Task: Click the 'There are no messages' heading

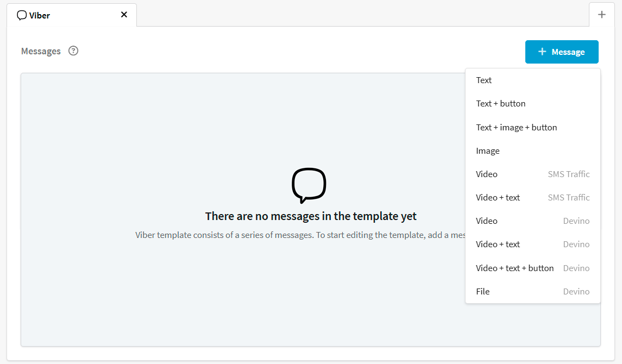Action: [311, 216]
